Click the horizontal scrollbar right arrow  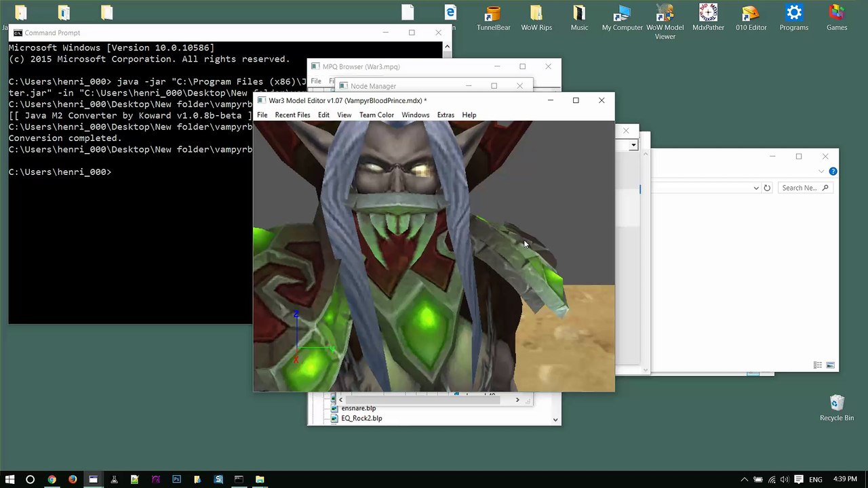click(517, 400)
